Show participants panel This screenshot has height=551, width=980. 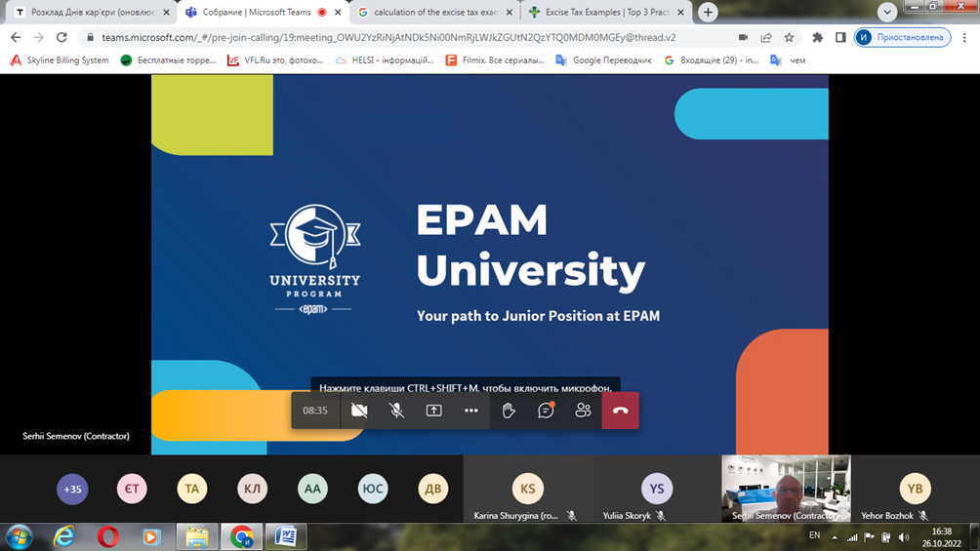click(x=583, y=411)
